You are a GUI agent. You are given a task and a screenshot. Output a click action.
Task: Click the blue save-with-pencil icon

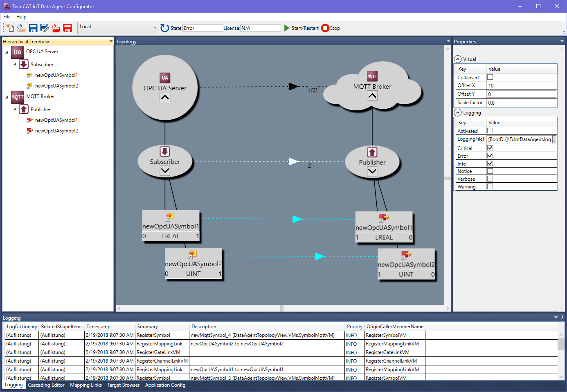pos(45,28)
